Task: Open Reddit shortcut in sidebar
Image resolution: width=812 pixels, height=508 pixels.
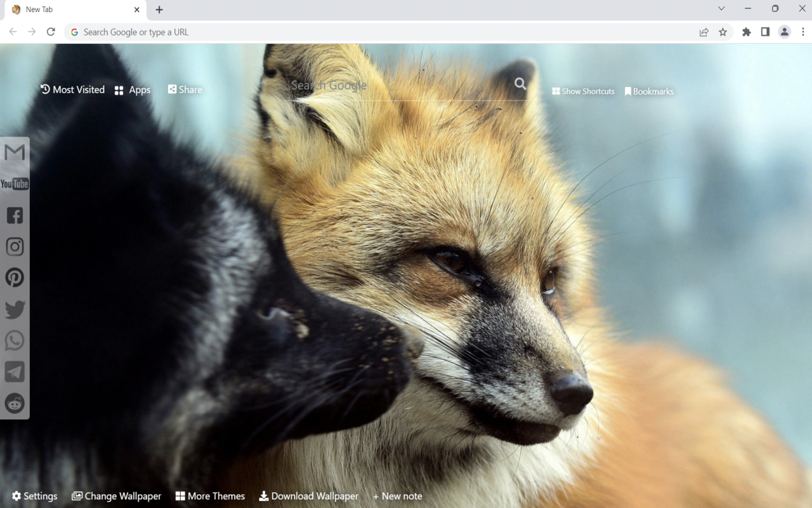Action: tap(15, 403)
